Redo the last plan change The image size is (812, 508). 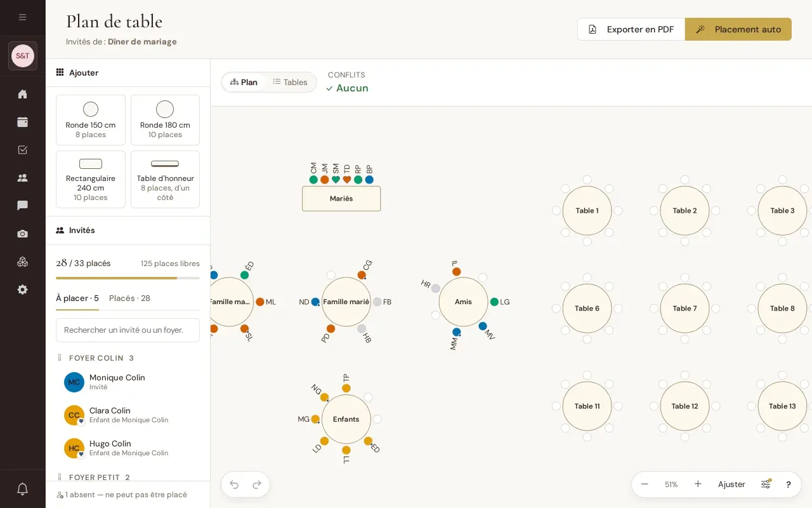pos(257,485)
